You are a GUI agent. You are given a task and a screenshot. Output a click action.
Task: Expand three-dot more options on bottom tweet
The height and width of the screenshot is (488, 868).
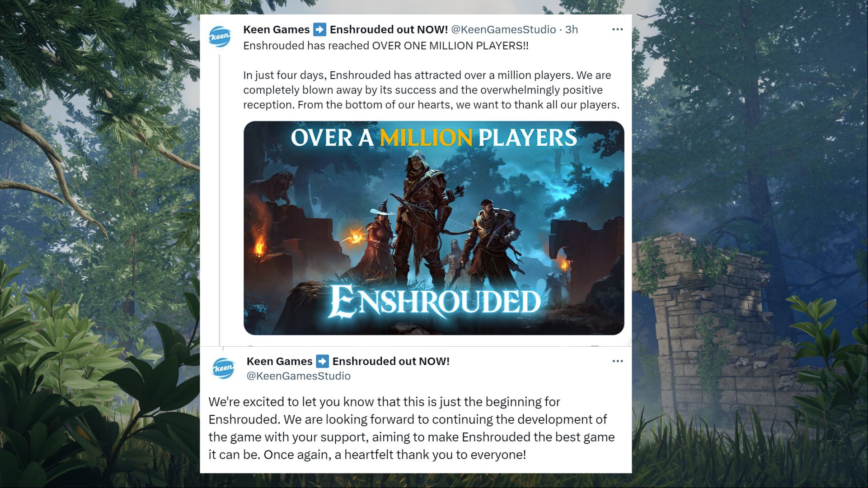[617, 361]
